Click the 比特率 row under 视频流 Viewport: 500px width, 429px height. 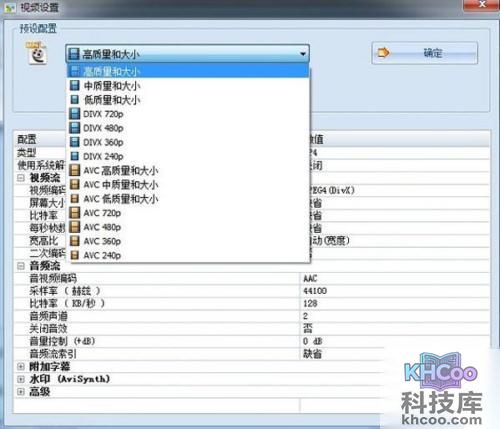(x=44, y=215)
